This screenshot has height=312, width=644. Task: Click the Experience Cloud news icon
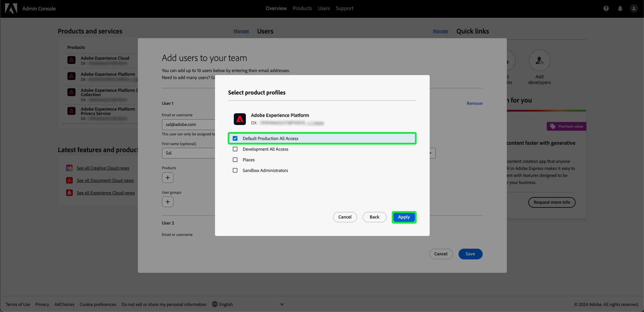tap(69, 193)
